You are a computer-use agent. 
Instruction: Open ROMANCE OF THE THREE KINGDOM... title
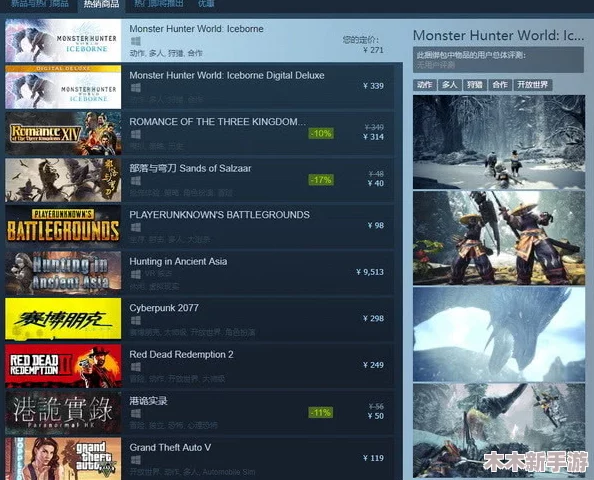click(x=217, y=122)
